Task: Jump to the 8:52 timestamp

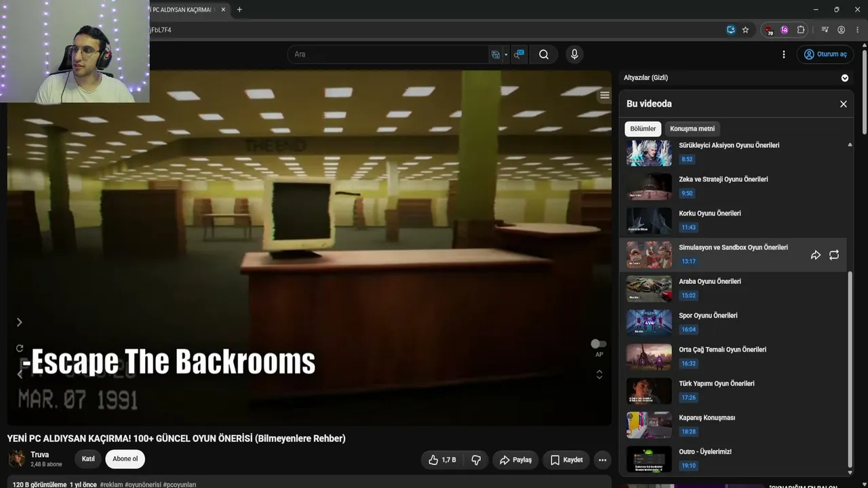Action: tap(688, 159)
